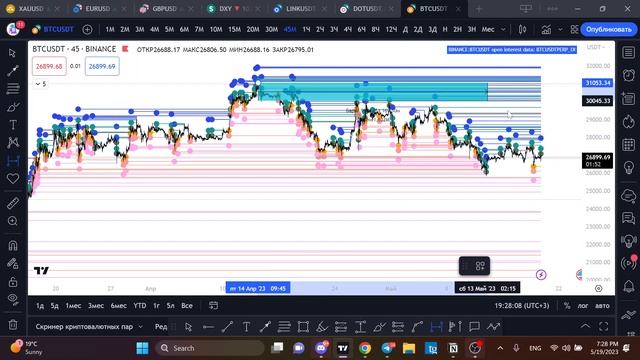This screenshot has width=640, height=360.
Task: Add a symbol with the plus circle
Action: pyautogui.click(x=87, y=29)
